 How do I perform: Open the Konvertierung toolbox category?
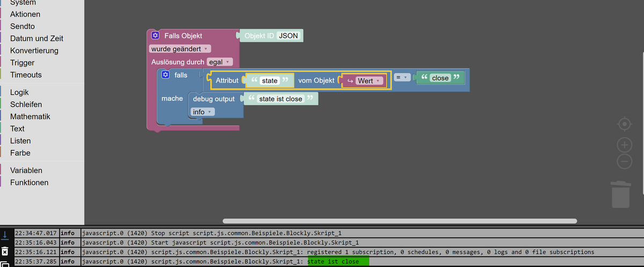pos(34,50)
